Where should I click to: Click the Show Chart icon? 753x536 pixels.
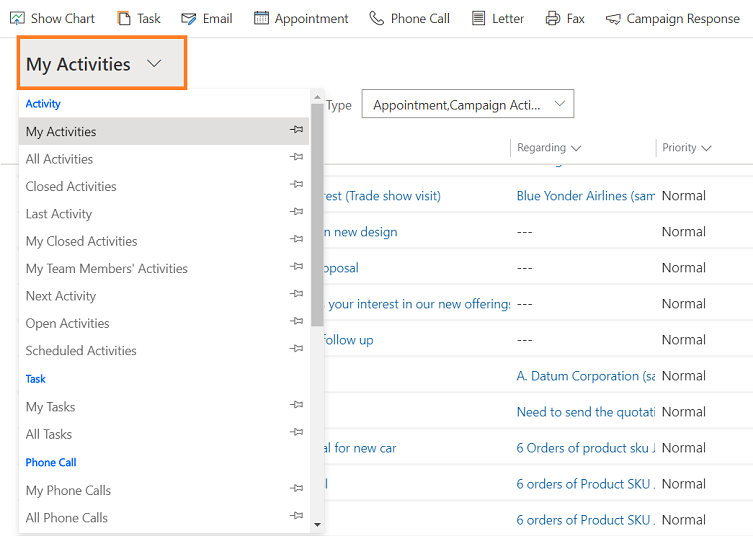[17, 19]
